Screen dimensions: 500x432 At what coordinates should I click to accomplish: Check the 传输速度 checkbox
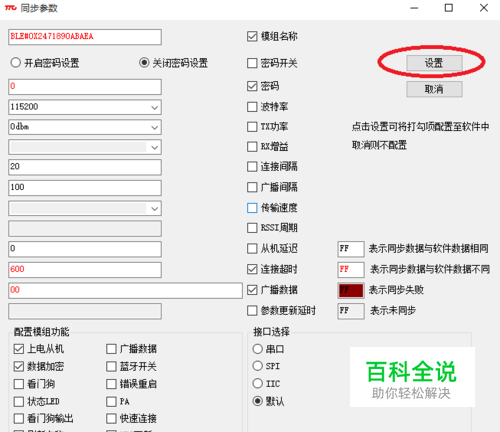(252, 208)
